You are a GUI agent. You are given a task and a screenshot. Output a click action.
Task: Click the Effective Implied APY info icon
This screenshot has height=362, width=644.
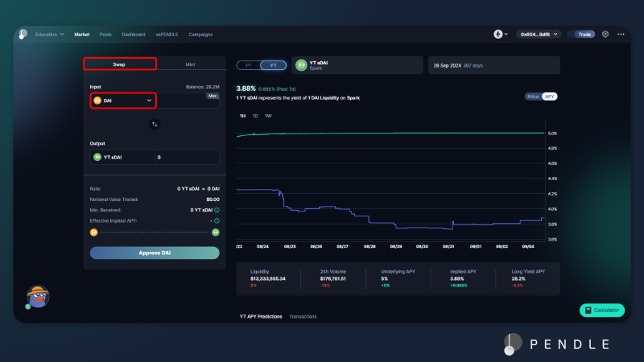click(217, 220)
